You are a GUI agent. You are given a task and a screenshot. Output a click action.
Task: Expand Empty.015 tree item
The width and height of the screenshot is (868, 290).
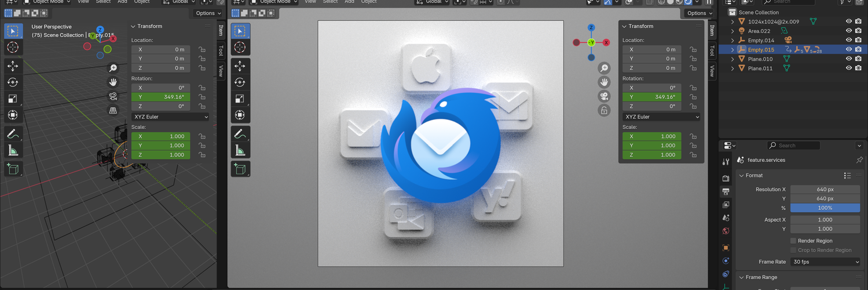pos(733,49)
